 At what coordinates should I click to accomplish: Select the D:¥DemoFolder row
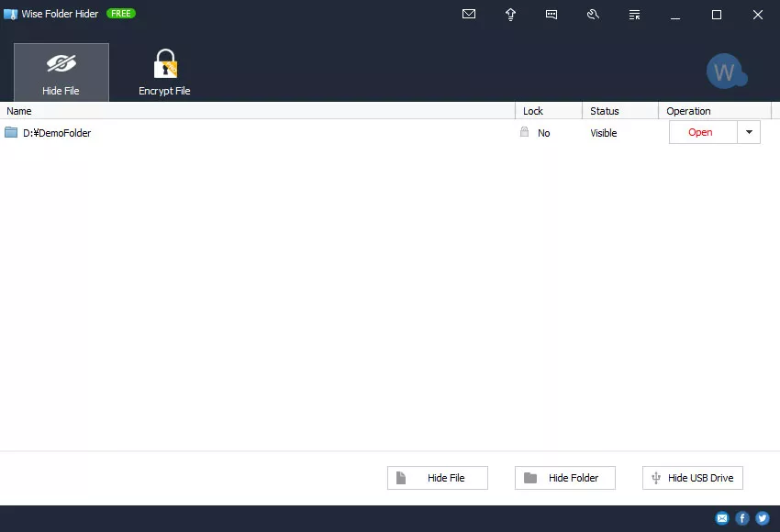point(385,133)
